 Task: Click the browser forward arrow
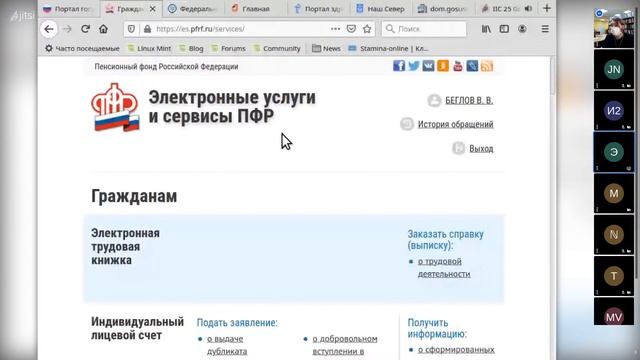point(67,29)
